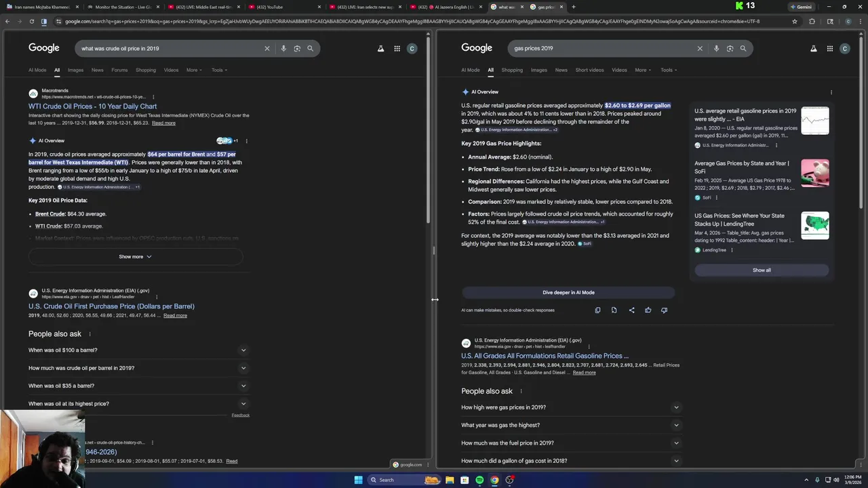Open Search Labs flask icon in left window
The height and width of the screenshot is (488, 868).
380,48
